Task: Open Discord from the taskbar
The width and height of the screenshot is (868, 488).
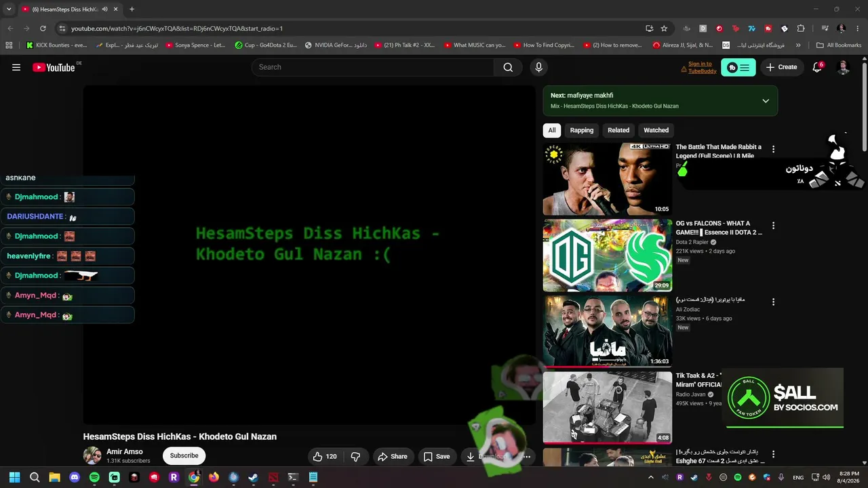Action: (x=75, y=477)
